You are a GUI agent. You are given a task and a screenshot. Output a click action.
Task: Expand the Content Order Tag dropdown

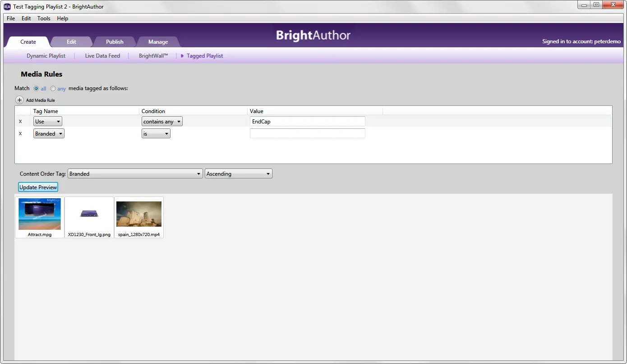tap(135, 173)
